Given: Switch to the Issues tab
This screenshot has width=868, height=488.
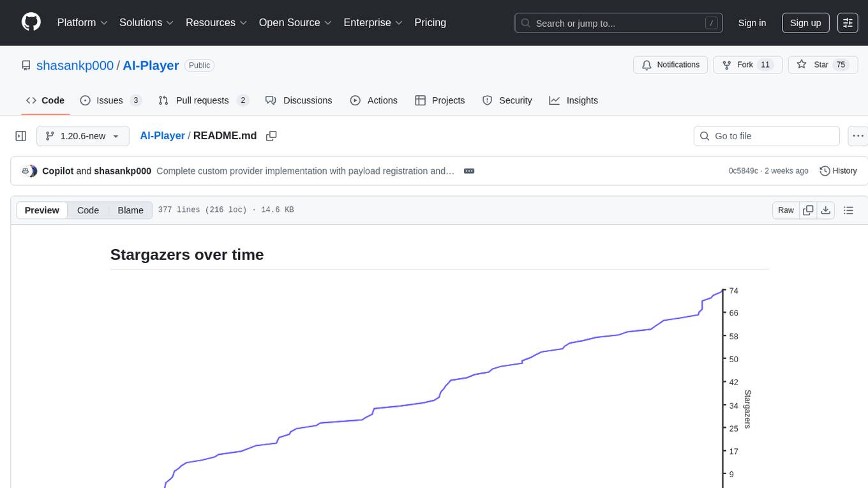Looking at the screenshot, I should (110, 100).
